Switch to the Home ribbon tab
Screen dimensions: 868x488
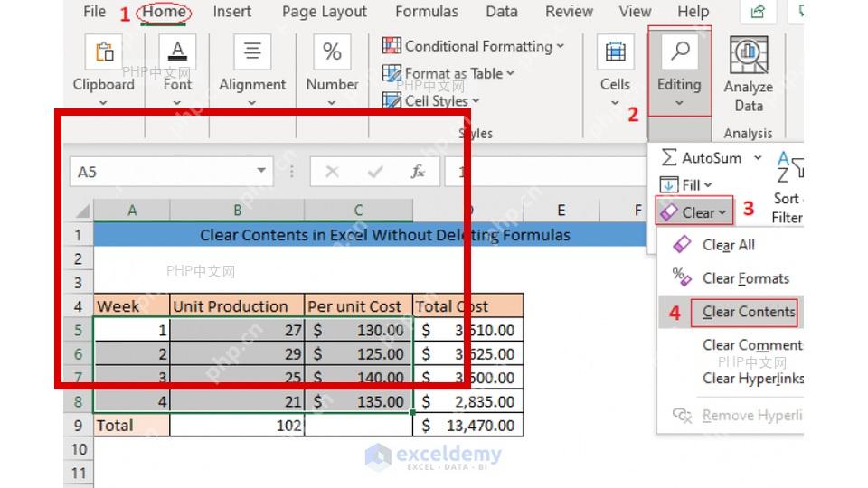(x=164, y=12)
